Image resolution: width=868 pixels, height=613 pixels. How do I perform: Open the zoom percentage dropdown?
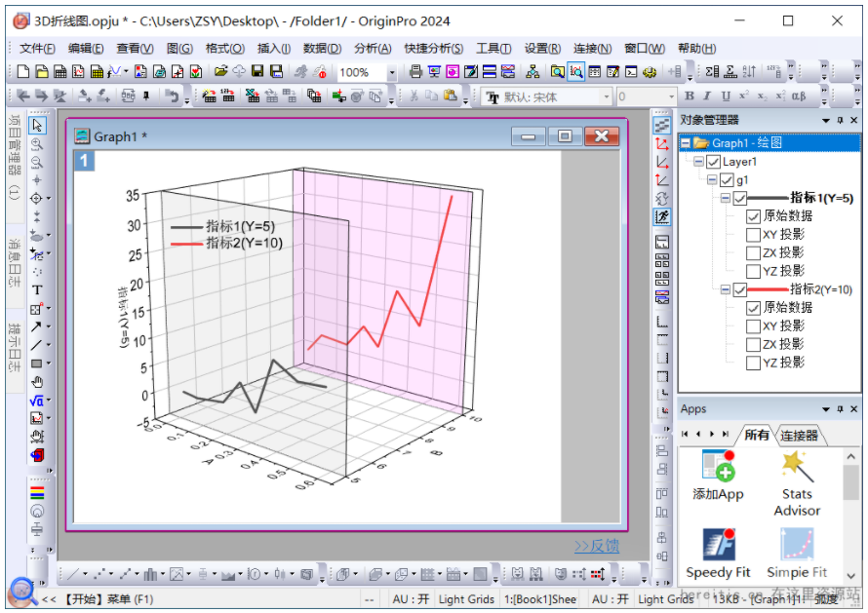click(392, 72)
